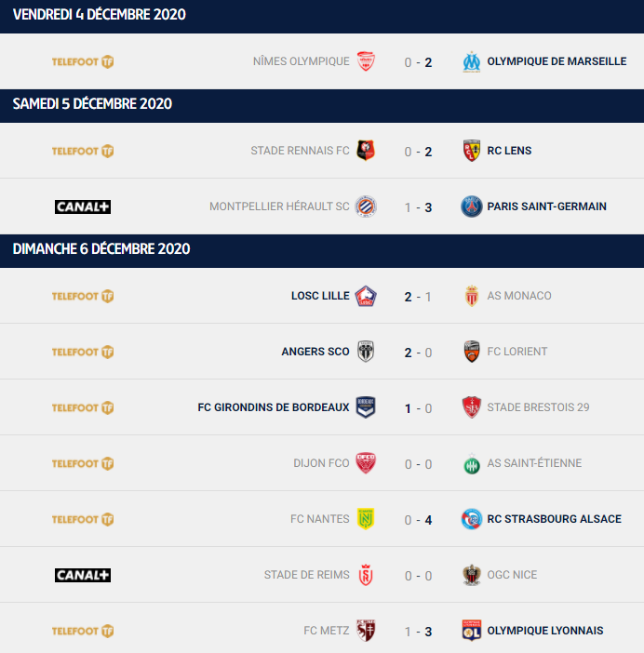The image size is (644, 653).
Task: Click the Nîmes Olympique club crest
Action: click(366, 61)
